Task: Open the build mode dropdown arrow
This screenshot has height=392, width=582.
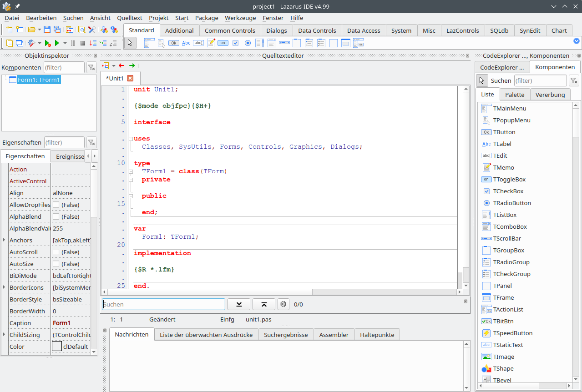Action: coord(40,43)
